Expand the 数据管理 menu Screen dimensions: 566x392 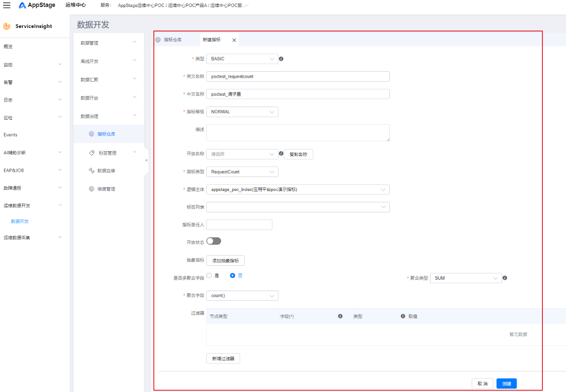[108, 43]
